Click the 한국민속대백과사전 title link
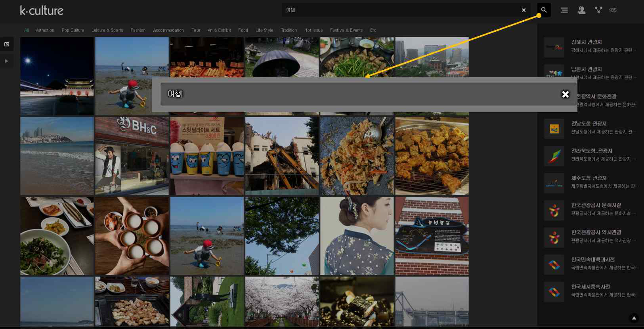644x329 pixels. coord(593,260)
